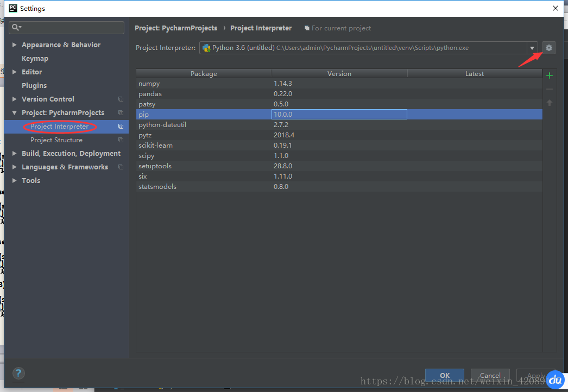This screenshot has width=568, height=392.
Task: Click the copy icon beside Project: PycharmProjects
Action: (121, 113)
